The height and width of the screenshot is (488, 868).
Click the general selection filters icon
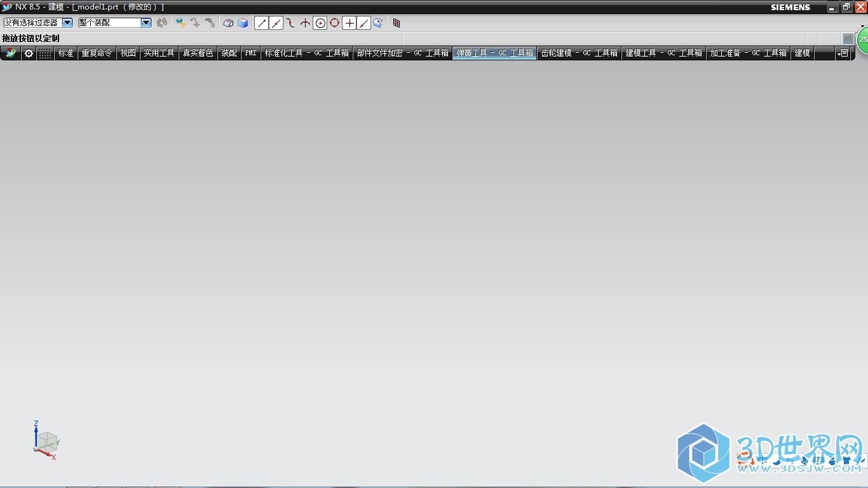(162, 23)
